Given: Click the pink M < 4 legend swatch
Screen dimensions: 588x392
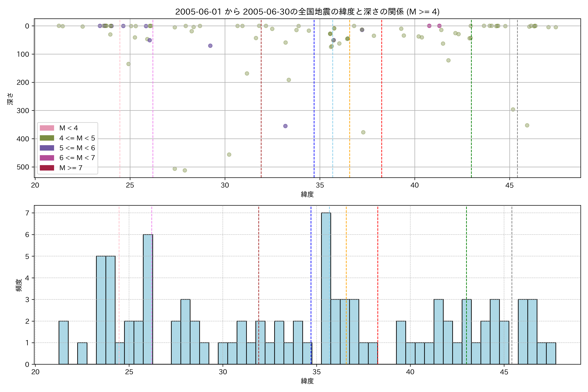Looking at the screenshot, I should pos(47,128).
